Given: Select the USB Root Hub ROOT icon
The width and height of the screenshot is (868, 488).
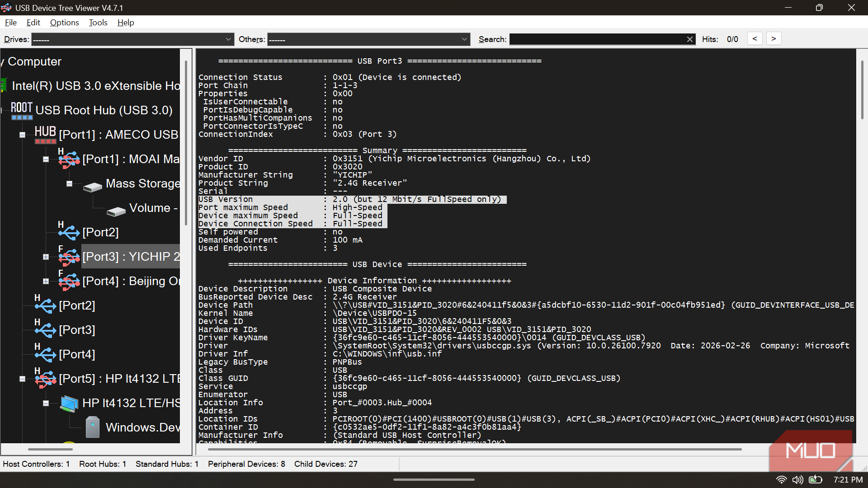Looking at the screenshot, I should (x=22, y=110).
